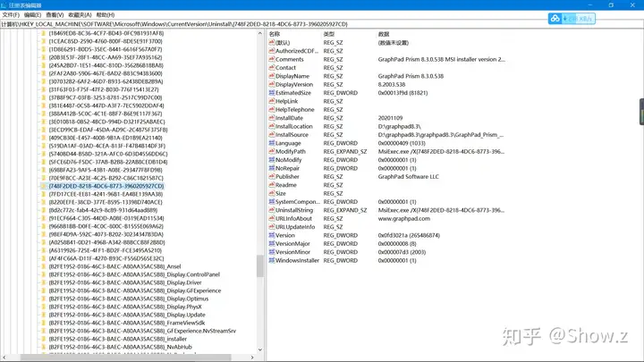Viewport: 644px width, 362px height.
Task: Click the blue cloud download widget icon
Action: click(x=555, y=19)
